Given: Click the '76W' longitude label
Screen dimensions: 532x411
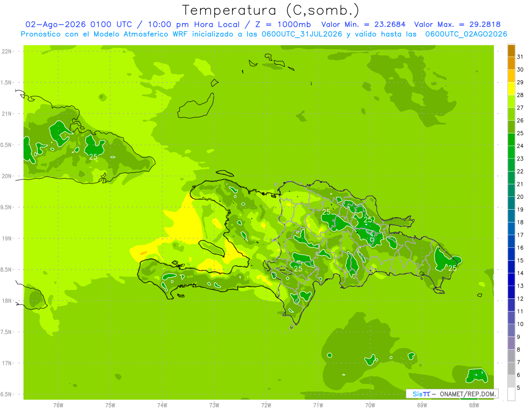Looking at the screenshot, I should (x=58, y=405).
